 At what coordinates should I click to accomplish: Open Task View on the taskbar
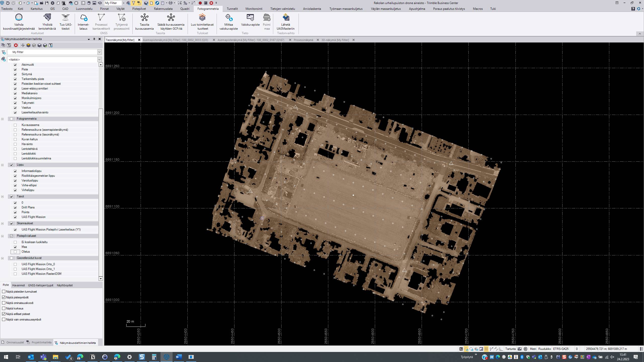click(x=18, y=357)
